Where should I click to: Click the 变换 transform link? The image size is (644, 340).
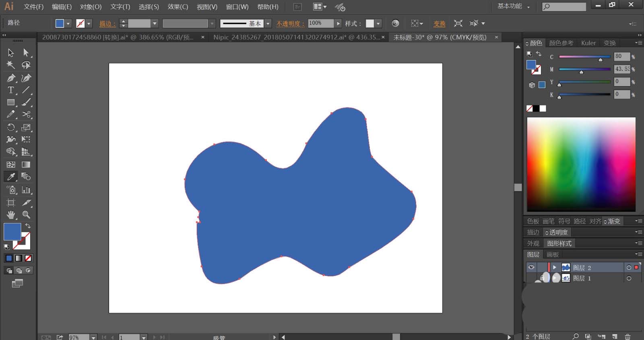pyautogui.click(x=439, y=24)
